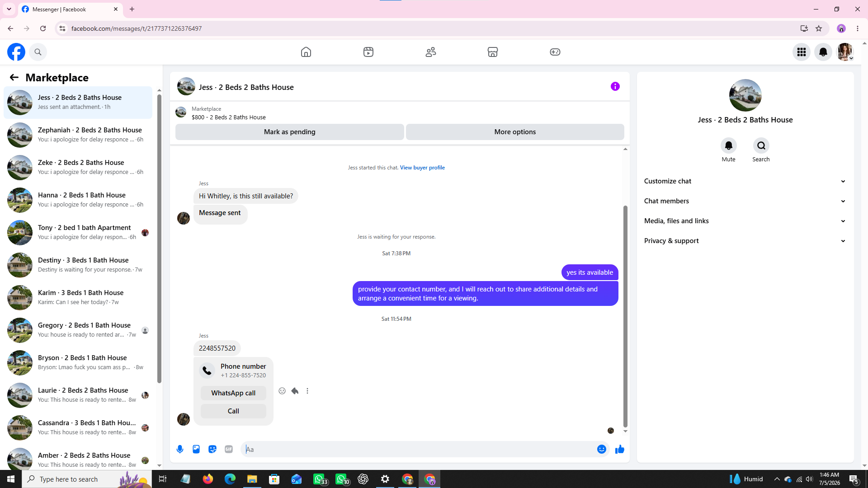
Task: Send a thumbs-up like
Action: coord(619,449)
